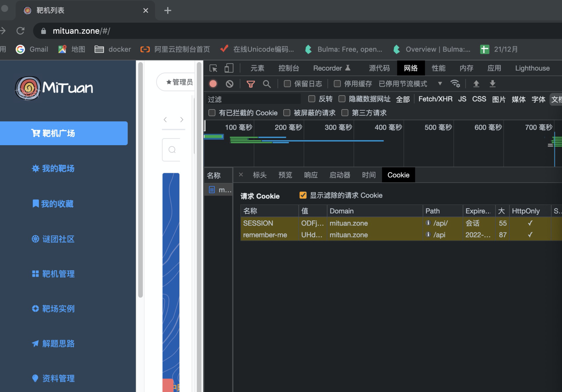
Task: Stop recording network log red button
Action: (213, 84)
